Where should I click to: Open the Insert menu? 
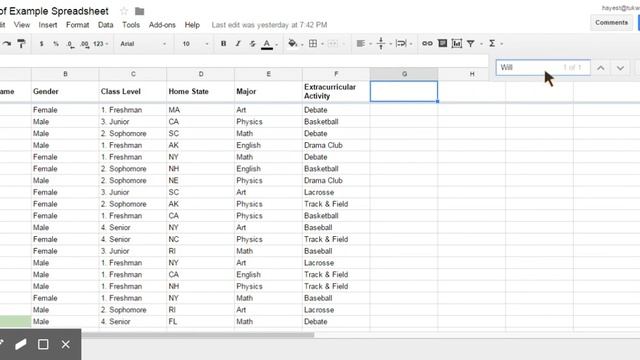48,25
